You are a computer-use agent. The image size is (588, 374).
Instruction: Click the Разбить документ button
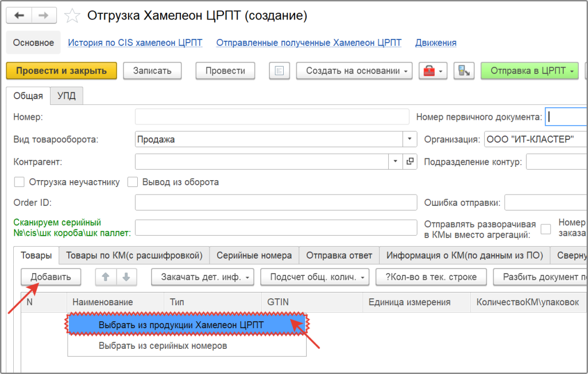click(540, 277)
